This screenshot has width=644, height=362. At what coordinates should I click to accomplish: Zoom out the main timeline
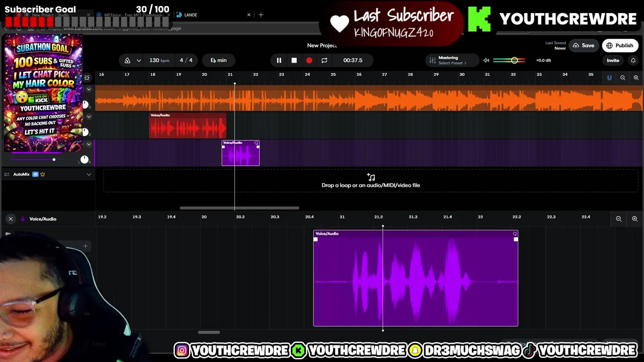[x=622, y=78]
